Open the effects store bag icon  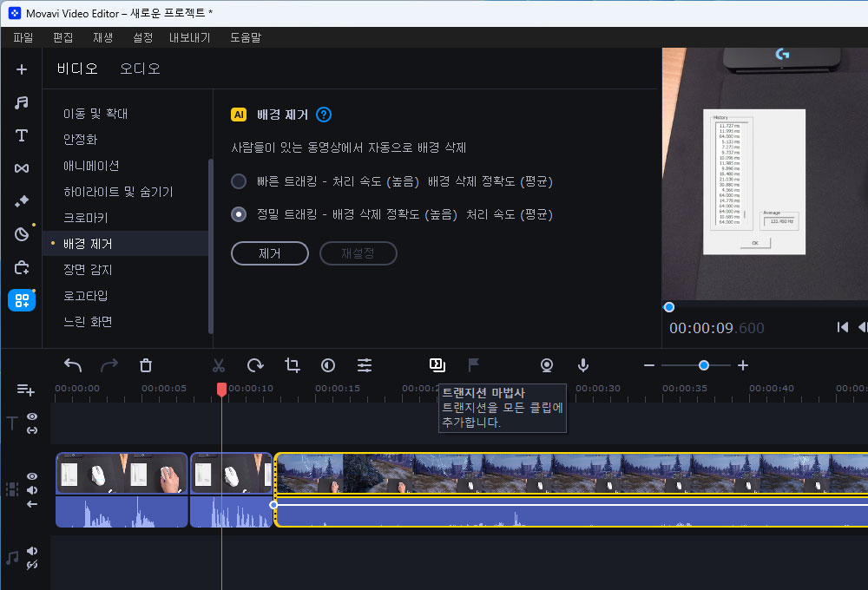tap(22, 268)
